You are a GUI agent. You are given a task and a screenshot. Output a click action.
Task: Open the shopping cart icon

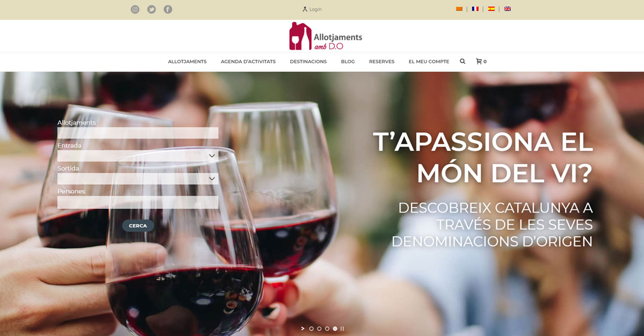479,61
